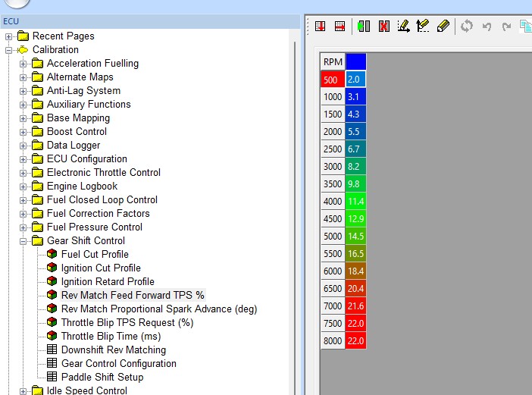Click the insert column toolbar icon

[339, 26]
